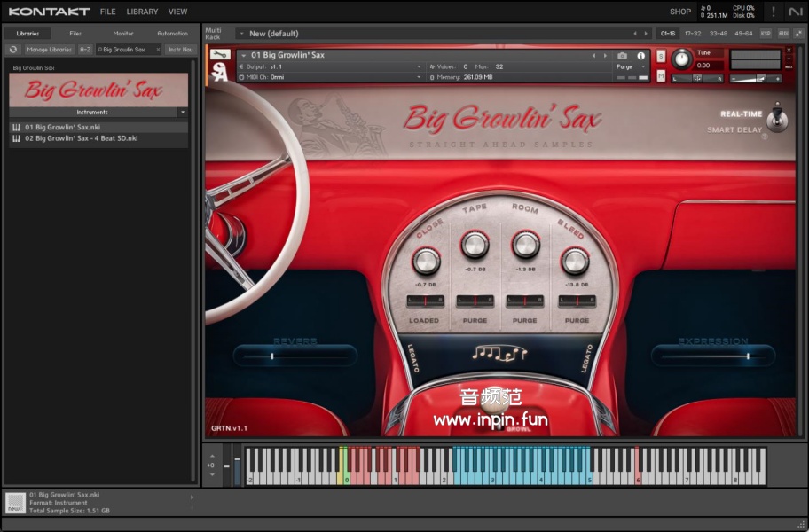Toggle the CLOSE mic LOADED state
This screenshot has height=532, width=809.
pos(424,321)
